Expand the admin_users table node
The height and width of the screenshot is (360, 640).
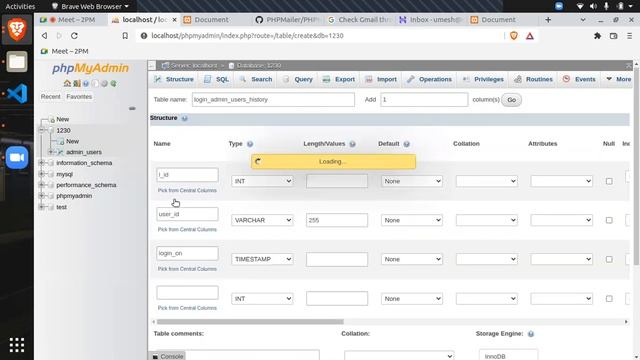[51, 152]
